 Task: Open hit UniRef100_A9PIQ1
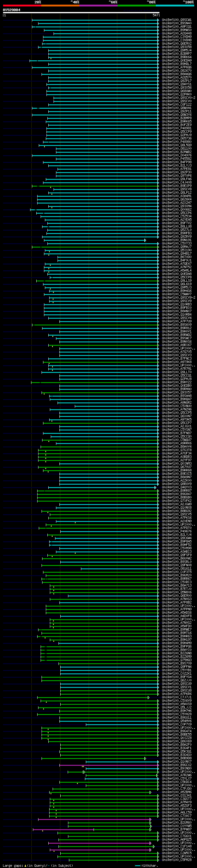[176, 26]
